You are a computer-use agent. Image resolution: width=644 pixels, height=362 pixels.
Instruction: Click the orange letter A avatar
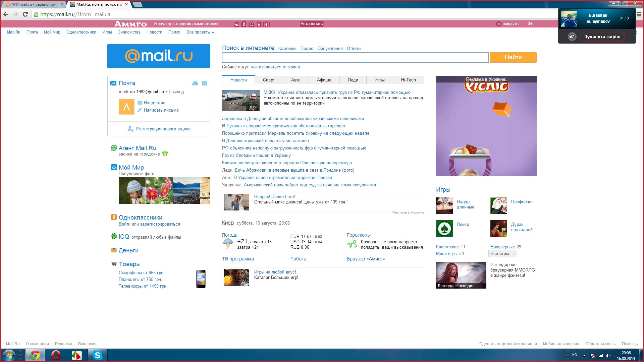(126, 107)
